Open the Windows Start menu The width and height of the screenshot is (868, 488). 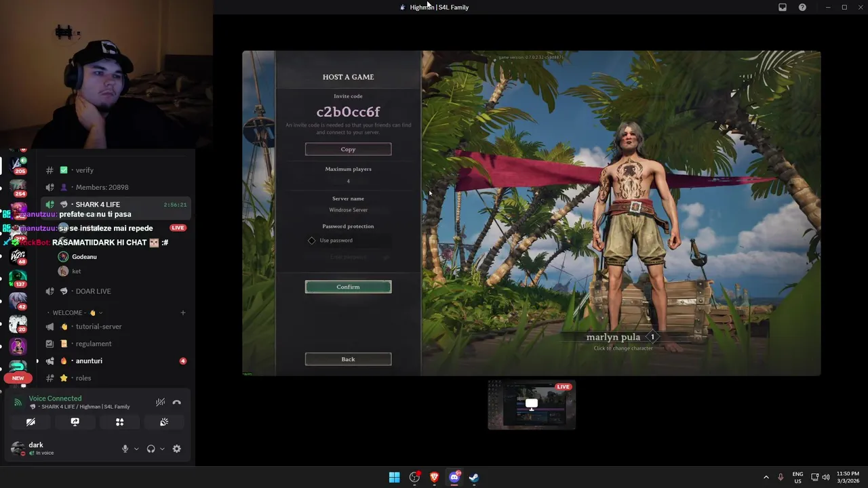tap(394, 477)
